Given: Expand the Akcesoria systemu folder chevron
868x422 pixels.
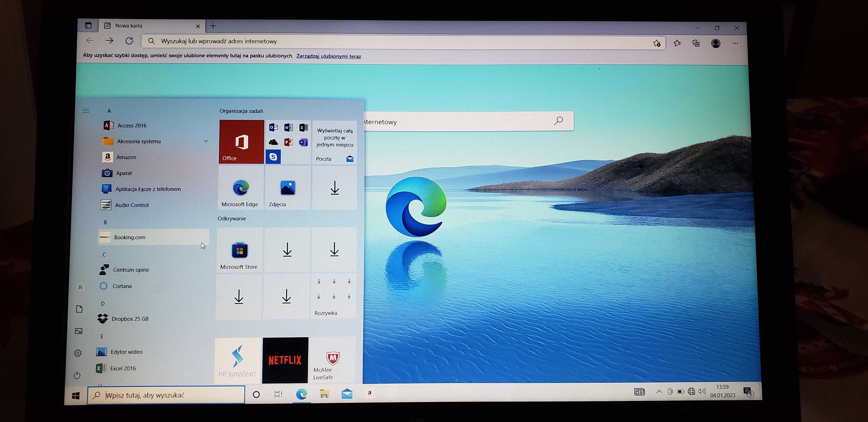Looking at the screenshot, I should point(206,141).
